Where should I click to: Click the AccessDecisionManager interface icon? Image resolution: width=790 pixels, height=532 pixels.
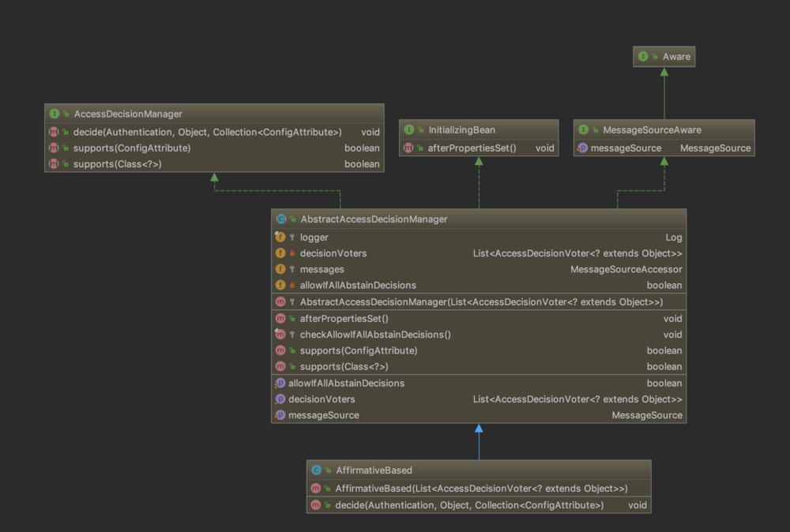[x=55, y=114]
